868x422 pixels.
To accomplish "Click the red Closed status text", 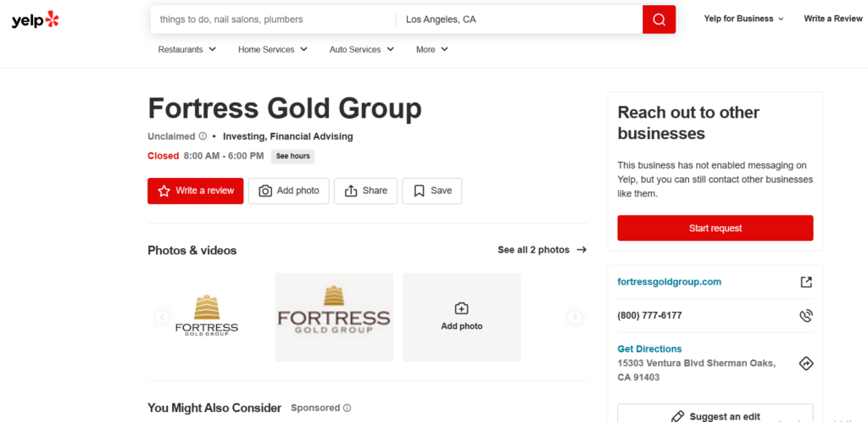I will coord(164,157).
